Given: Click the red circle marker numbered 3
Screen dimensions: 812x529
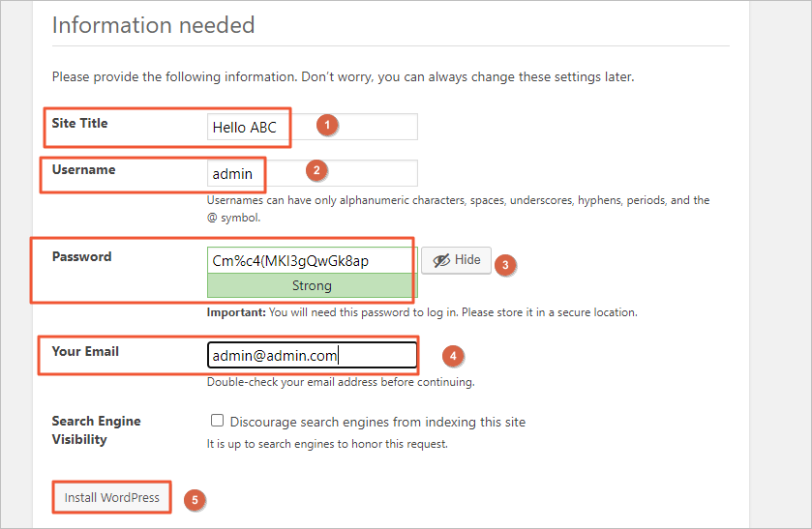Looking at the screenshot, I should pos(505,265).
